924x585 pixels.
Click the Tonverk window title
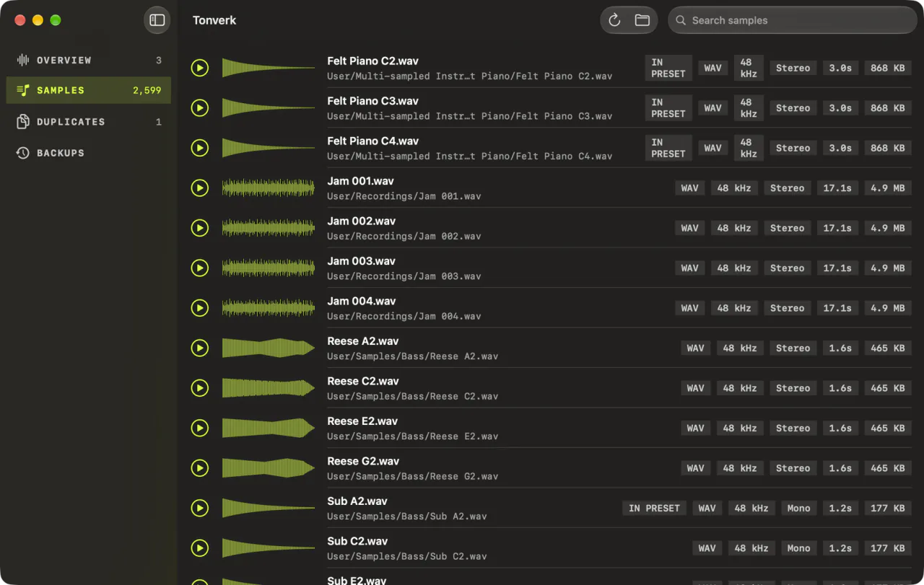(214, 20)
